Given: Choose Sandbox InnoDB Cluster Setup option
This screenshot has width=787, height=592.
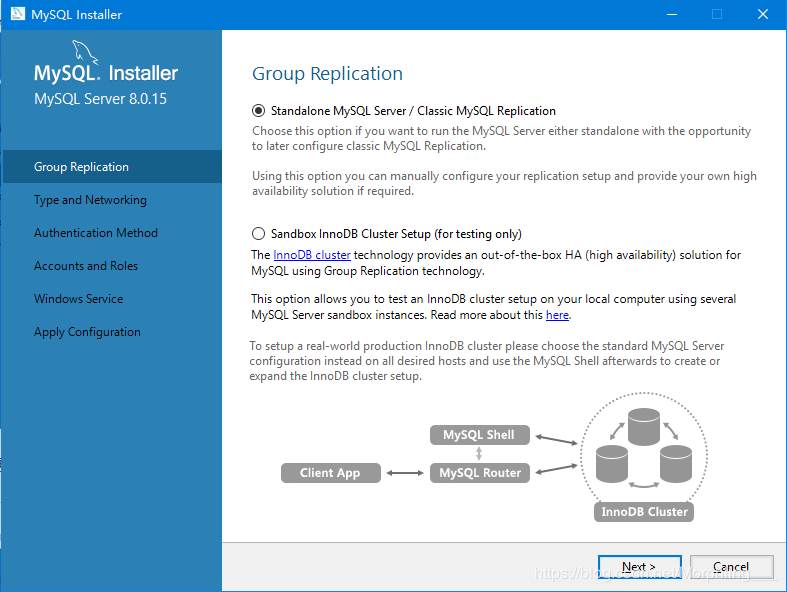Looking at the screenshot, I should 259,234.
